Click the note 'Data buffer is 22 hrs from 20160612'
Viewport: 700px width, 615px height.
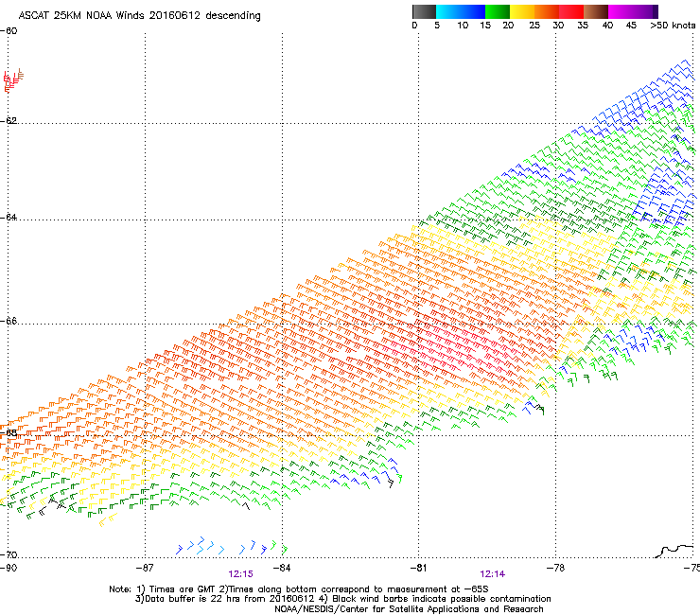click(x=229, y=599)
